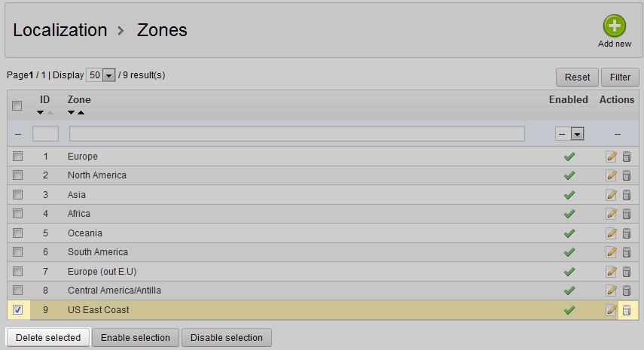Image resolution: width=644 pixels, height=350 pixels.
Task: Click the Filter button
Action: [x=620, y=77]
